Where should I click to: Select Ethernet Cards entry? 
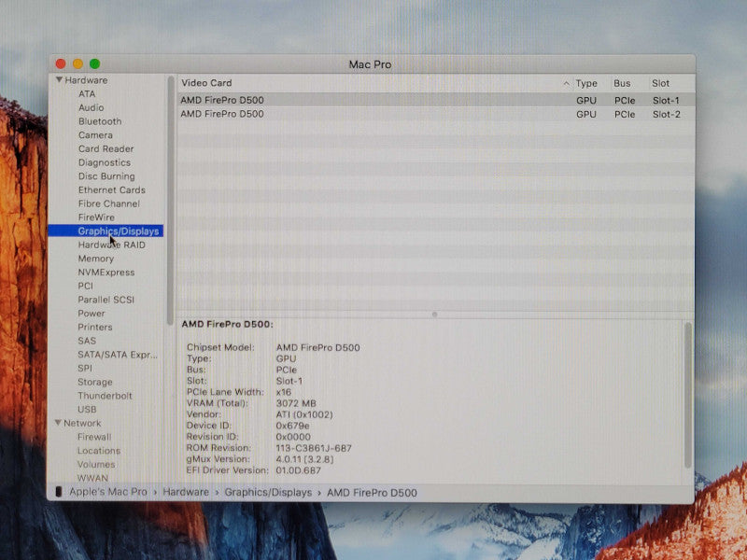pos(112,190)
